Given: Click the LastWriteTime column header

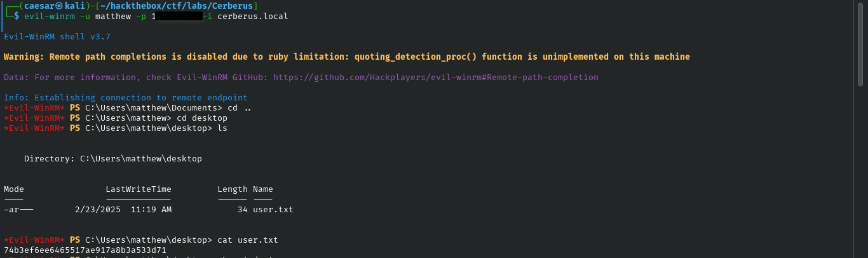Looking at the screenshot, I should coord(139,189).
